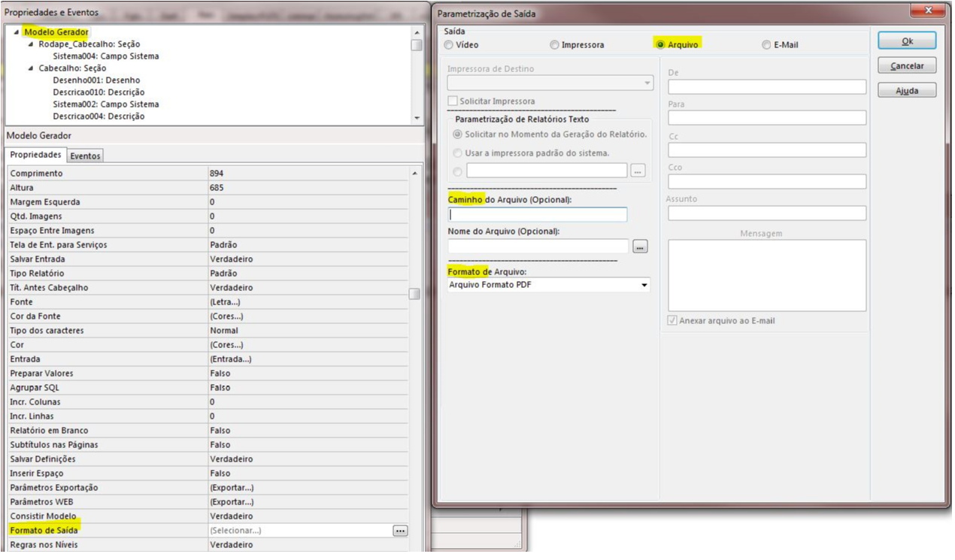Viewport: 955px width, 560px height.
Task: Open the Formato de Arquivo dropdown
Action: (644, 286)
